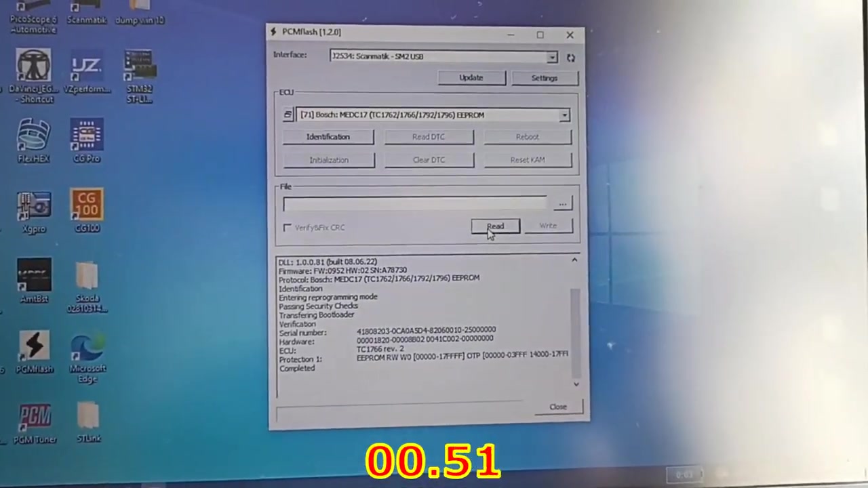Click the Clear DTC button
Image resolution: width=868 pixels, height=488 pixels.
click(x=429, y=160)
